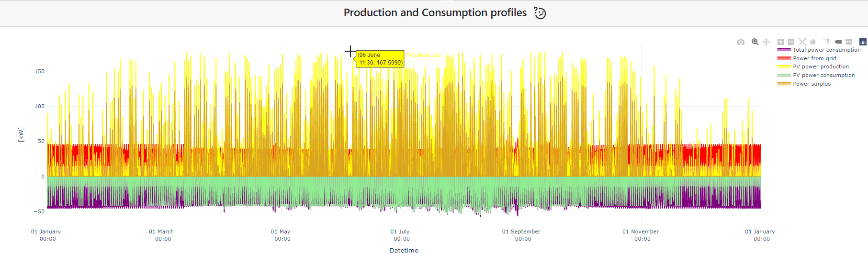Open the Plotly logo link in modebar
The height and width of the screenshot is (265, 868).
[863, 42]
